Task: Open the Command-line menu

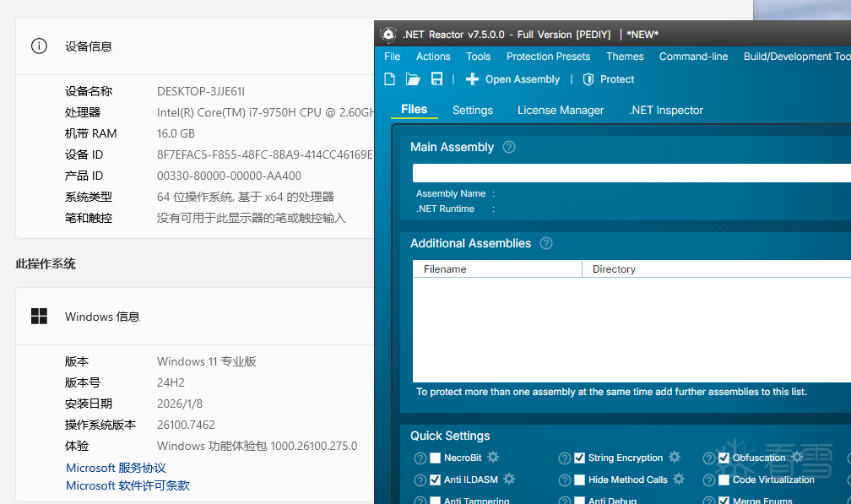Action: pyautogui.click(x=694, y=57)
